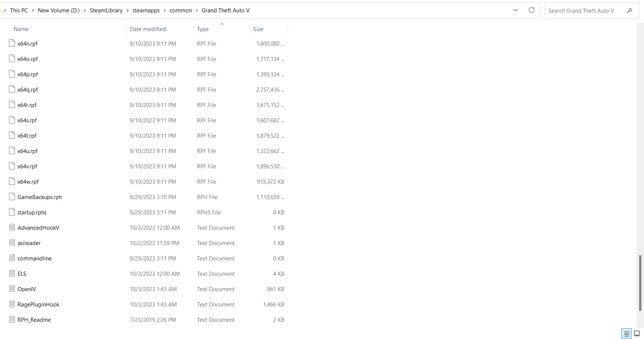Click the RagePluginHook file name
The height and width of the screenshot is (339, 644).
(x=39, y=305)
